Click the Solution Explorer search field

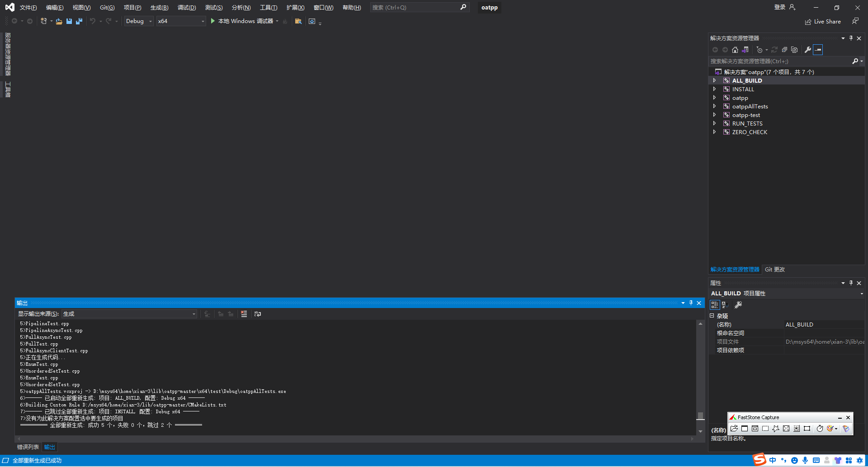[x=780, y=61]
